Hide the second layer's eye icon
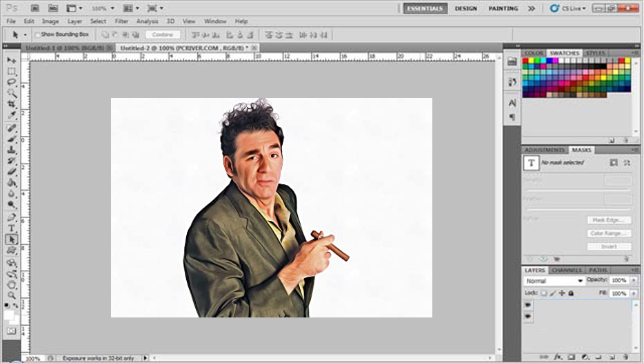 coord(528,317)
